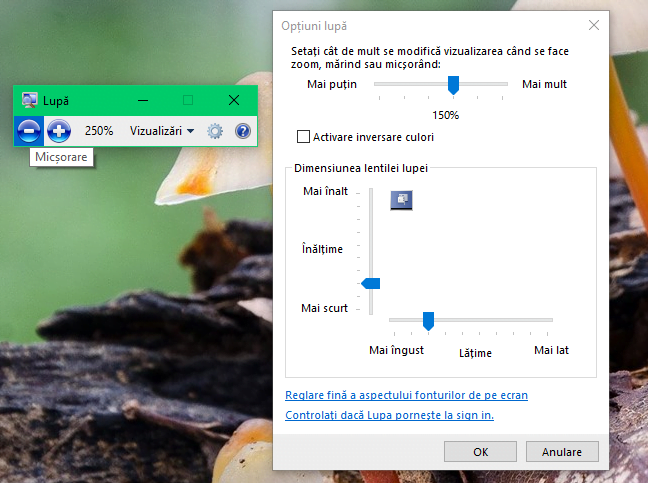Confirm with the OK button
The height and width of the screenshot is (483, 648).
480,452
